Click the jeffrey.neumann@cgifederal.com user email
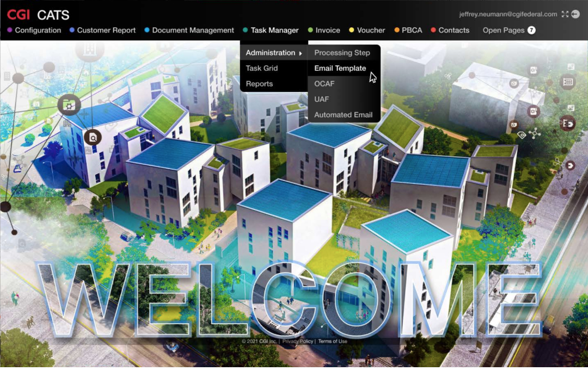 point(508,14)
